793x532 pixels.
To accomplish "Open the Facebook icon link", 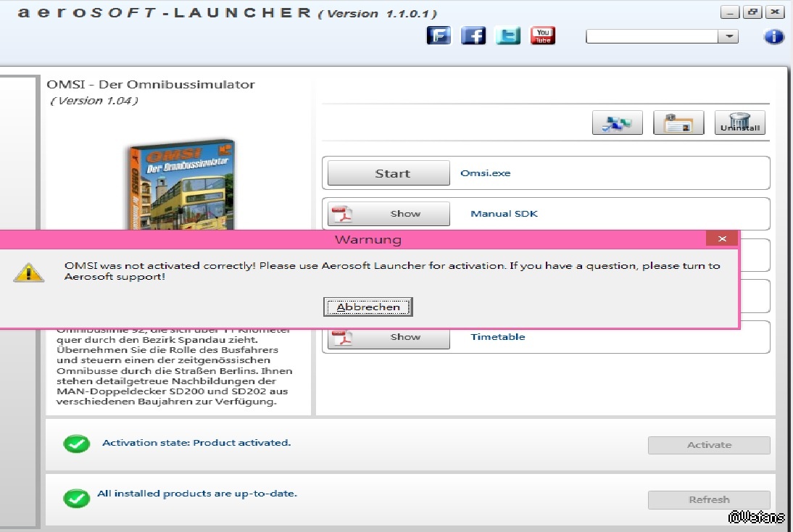I will (473, 36).
